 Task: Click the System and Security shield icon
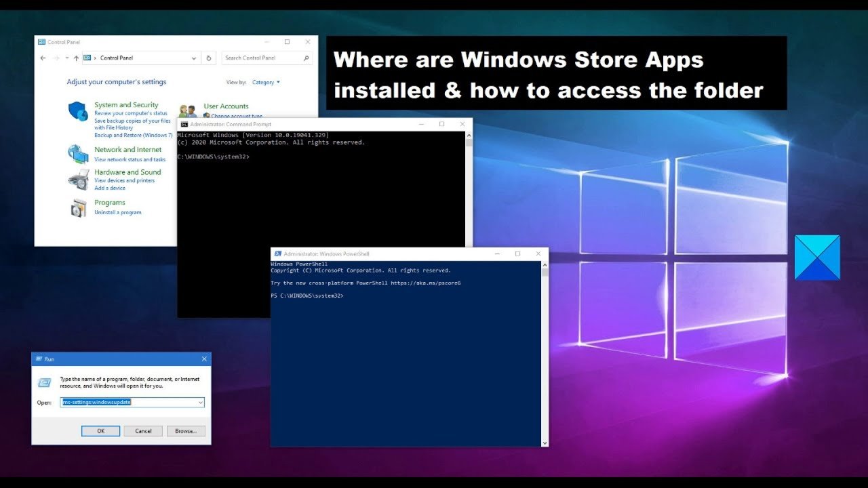pos(78,111)
